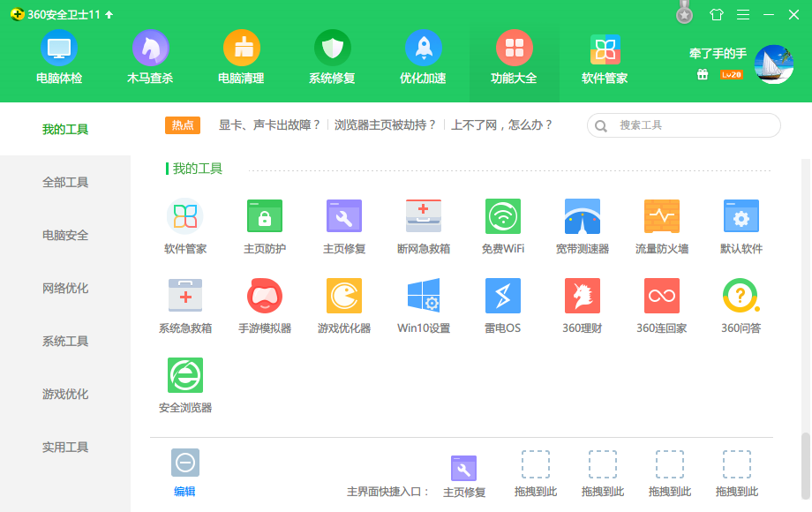Launch the 360理财 tool
Image resolution: width=812 pixels, height=512 pixels.
click(x=583, y=306)
